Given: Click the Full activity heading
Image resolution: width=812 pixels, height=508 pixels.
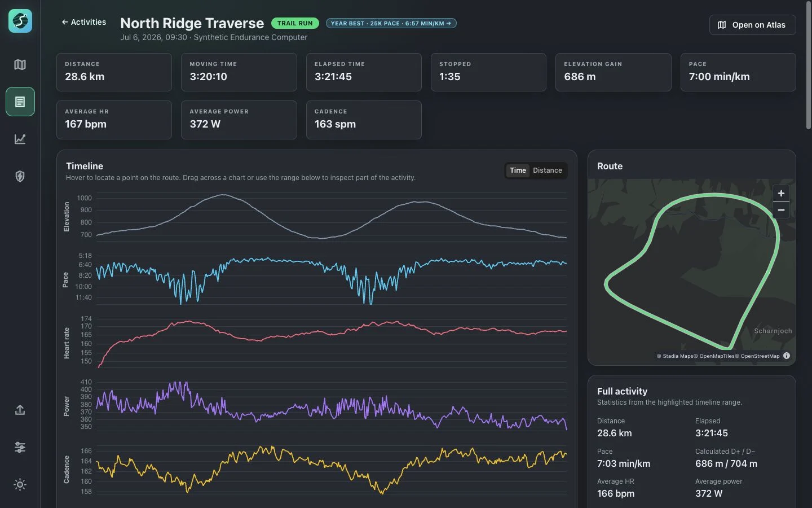Looking at the screenshot, I should (622, 391).
